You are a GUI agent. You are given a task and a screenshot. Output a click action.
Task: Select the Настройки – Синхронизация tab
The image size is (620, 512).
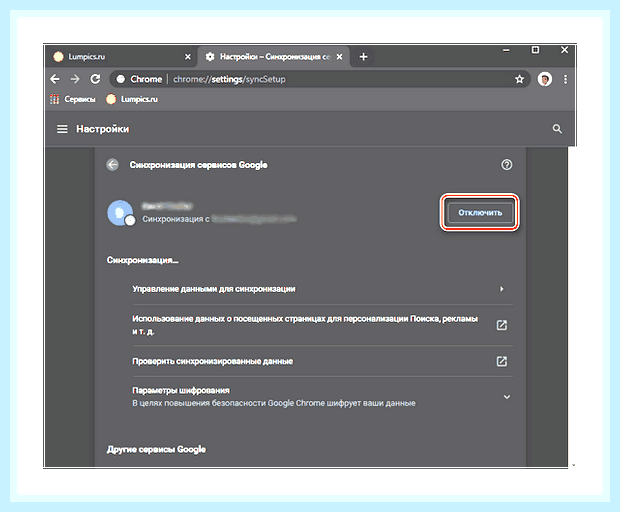tap(274, 57)
